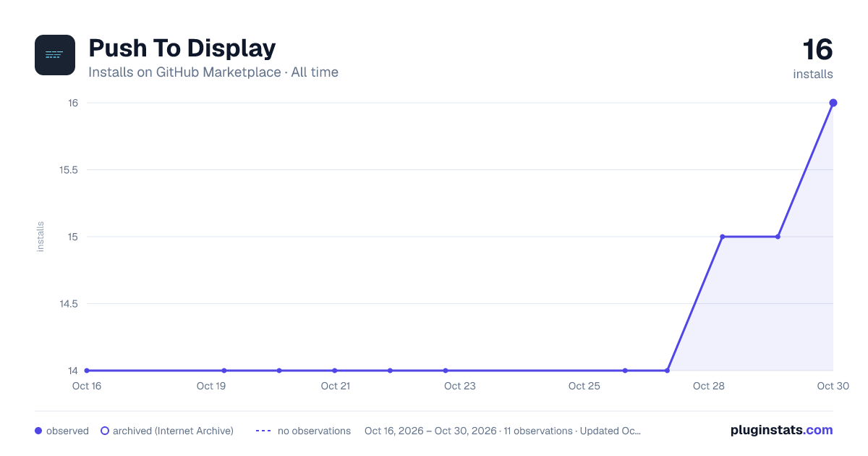Open the pluginstats.com link
868x456 pixels.
[781, 430]
